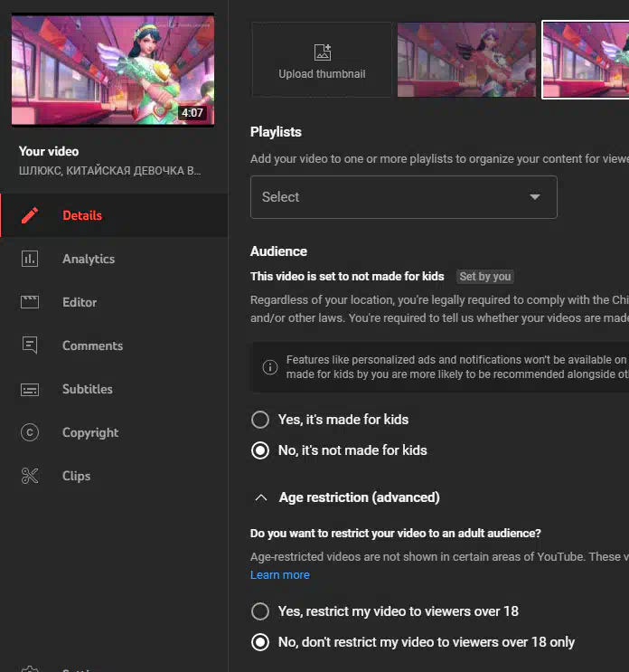
Task: Open the Analytics tab
Action: click(114, 259)
